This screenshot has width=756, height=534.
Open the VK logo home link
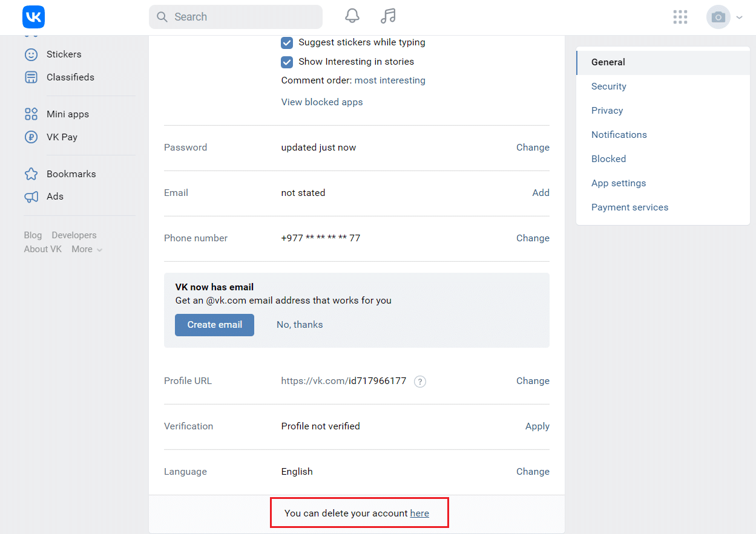click(33, 17)
